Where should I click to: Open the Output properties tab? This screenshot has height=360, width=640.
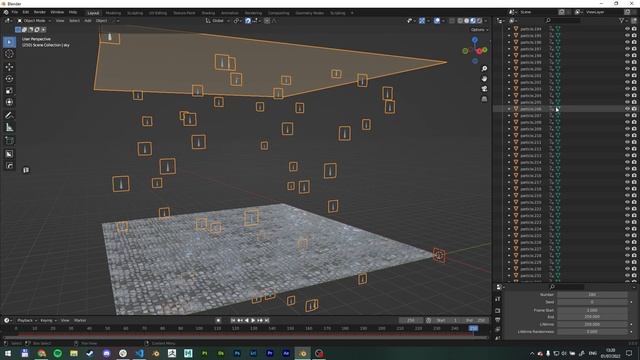click(498, 320)
